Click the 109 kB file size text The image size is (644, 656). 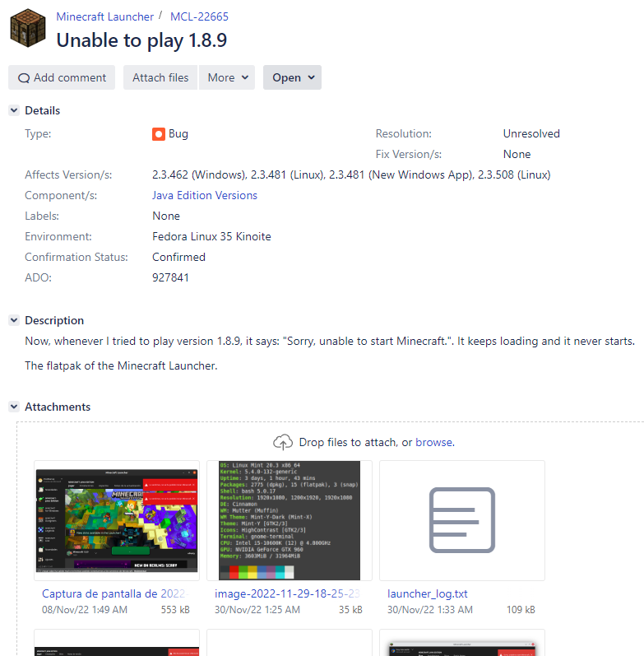(x=521, y=610)
